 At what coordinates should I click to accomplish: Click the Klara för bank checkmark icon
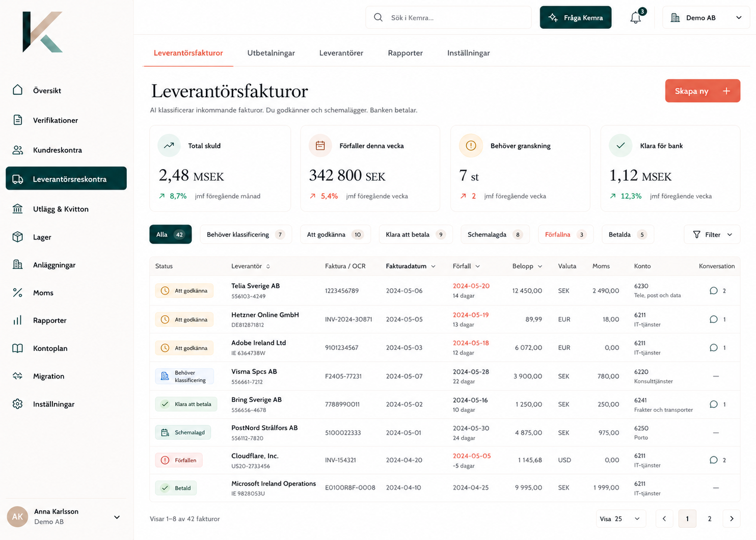(620, 146)
